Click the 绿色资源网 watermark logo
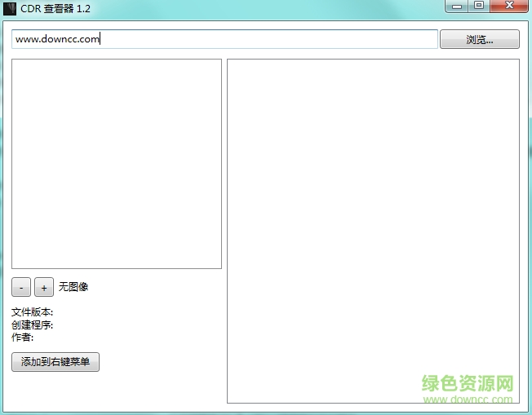 tap(468, 383)
